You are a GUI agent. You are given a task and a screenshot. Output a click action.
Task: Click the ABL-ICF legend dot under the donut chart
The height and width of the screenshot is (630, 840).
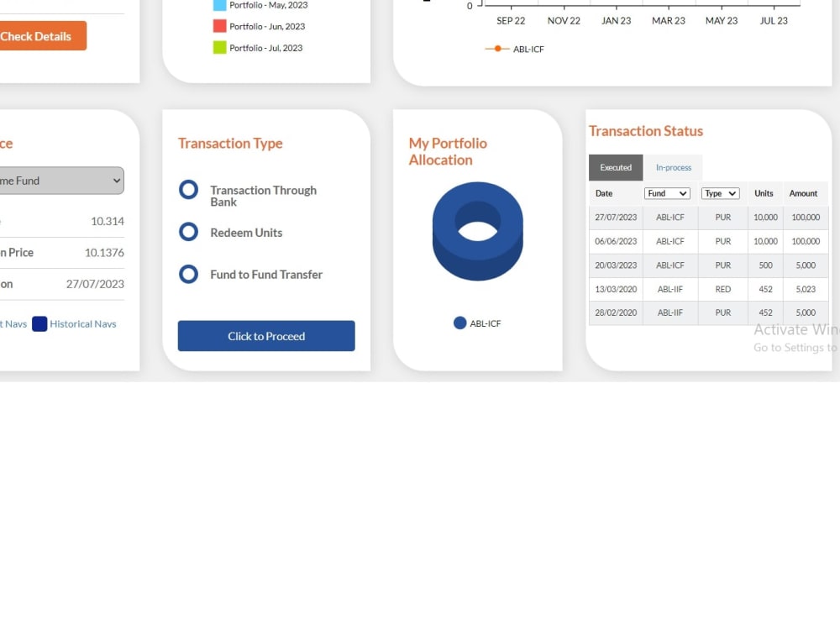coord(459,323)
